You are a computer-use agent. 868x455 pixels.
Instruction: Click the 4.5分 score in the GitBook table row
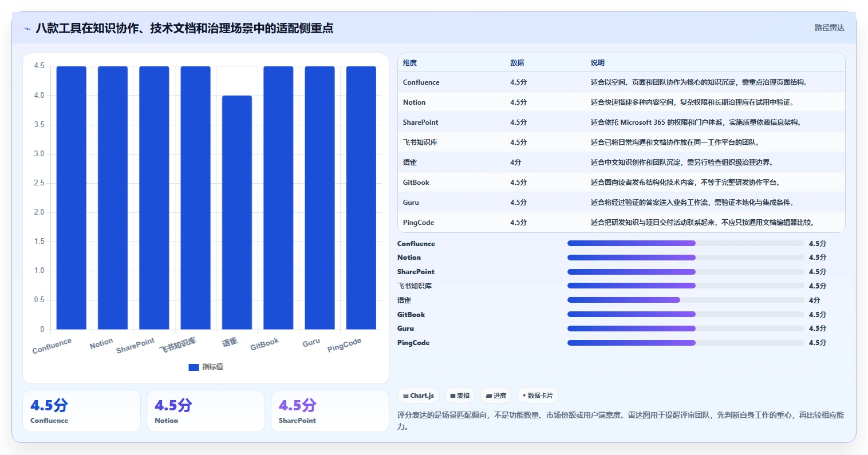[518, 183]
